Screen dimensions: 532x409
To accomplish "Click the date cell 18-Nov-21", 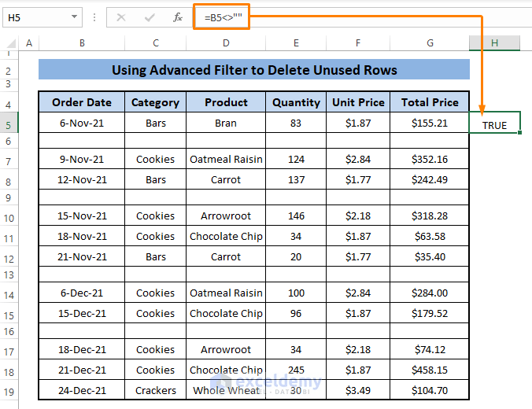I will click(x=82, y=236).
